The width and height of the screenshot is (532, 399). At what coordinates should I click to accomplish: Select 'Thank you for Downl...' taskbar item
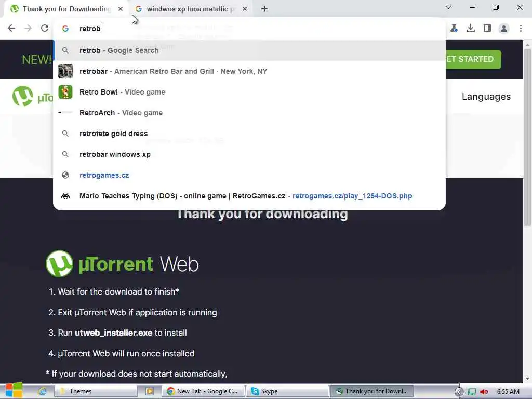tap(371, 391)
